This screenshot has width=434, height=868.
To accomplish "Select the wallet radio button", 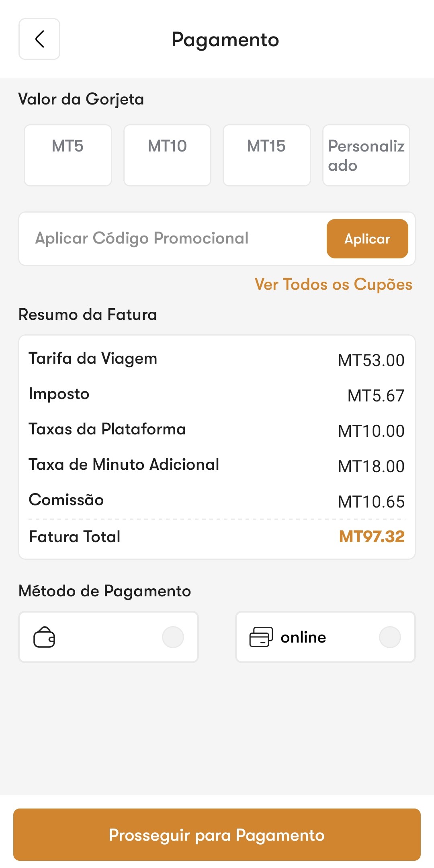I will tap(173, 637).
